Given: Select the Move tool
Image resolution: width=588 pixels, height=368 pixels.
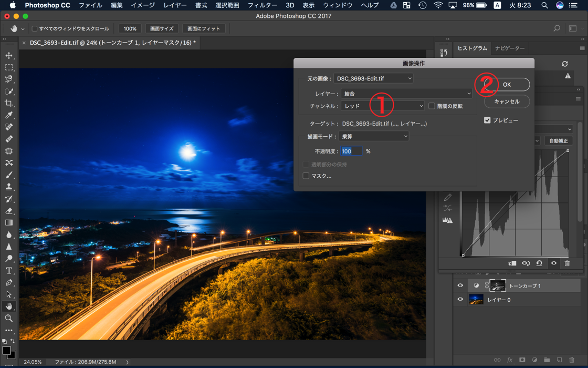Looking at the screenshot, I should pyautogui.click(x=9, y=56).
